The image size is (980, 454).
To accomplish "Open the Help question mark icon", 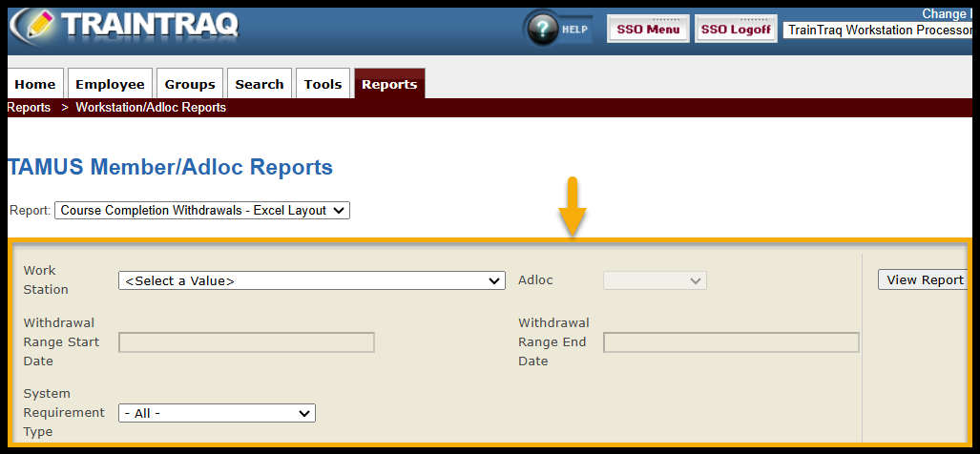I will pyautogui.click(x=544, y=29).
